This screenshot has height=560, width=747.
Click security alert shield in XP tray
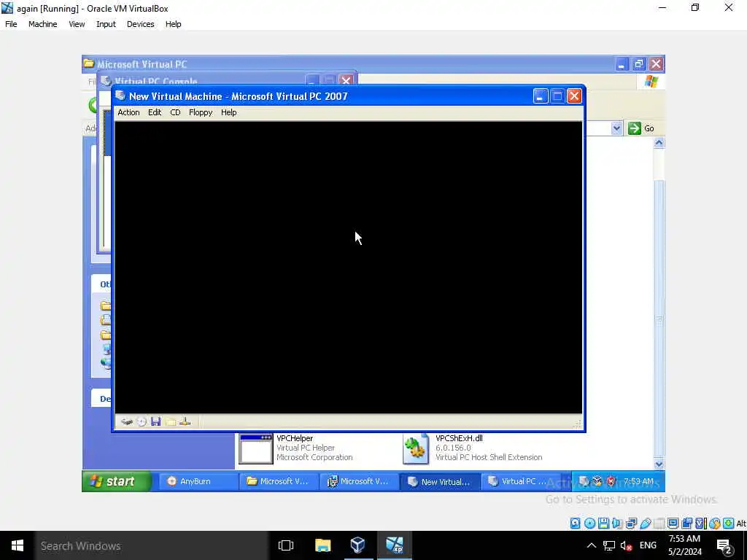(611, 481)
